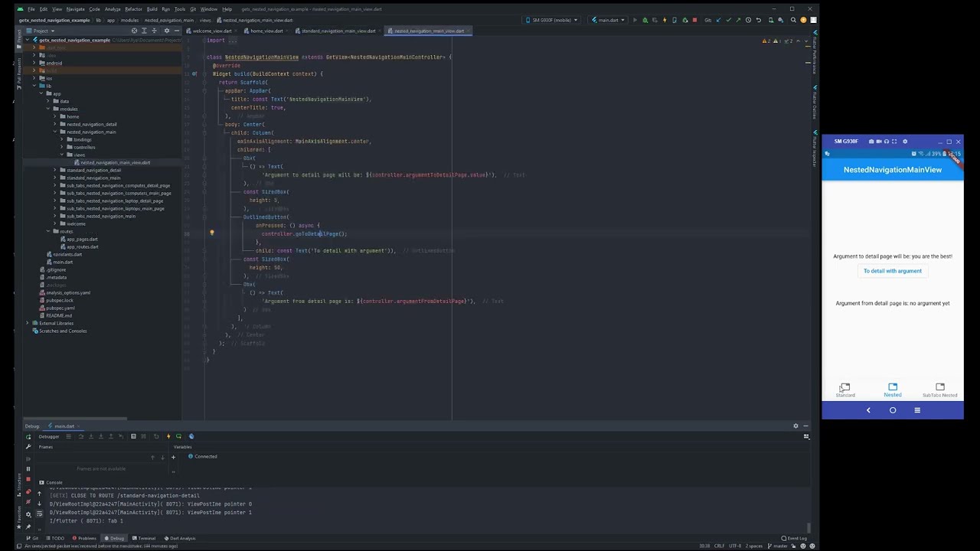Image resolution: width=980 pixels, height=551 pixels.
Task: Open the Terminal tool window tab
Action: point(145,538)
